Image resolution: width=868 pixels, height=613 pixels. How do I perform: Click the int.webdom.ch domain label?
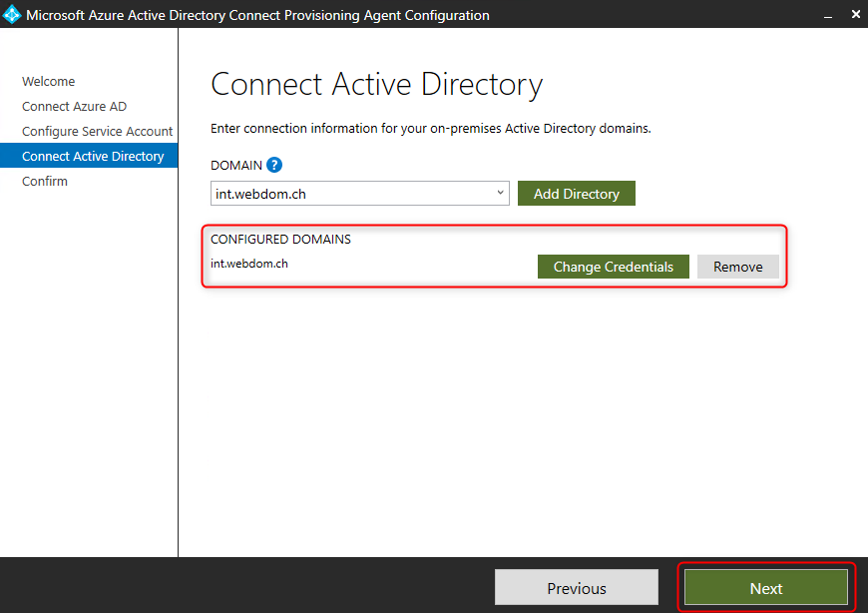coord(248,263)
